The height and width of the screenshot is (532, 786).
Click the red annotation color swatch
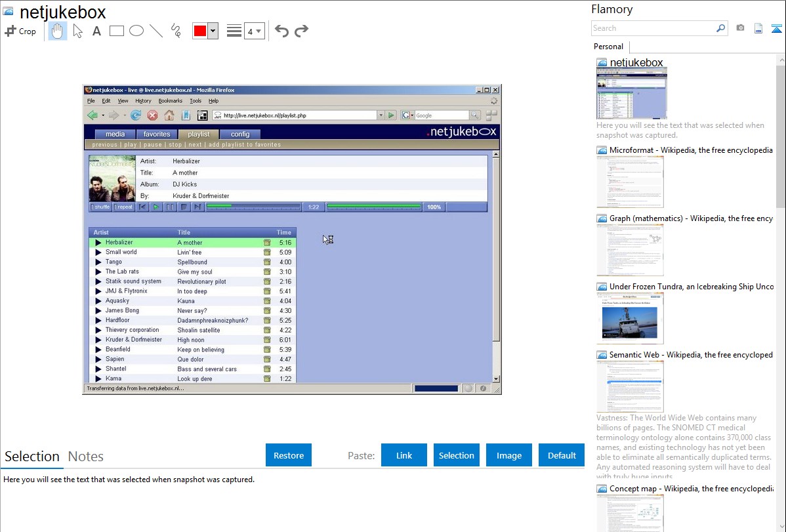(200, 31)
